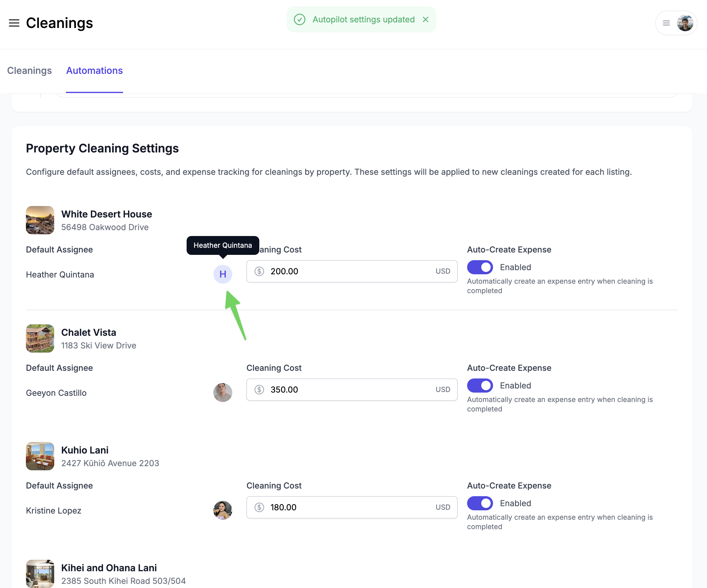Disable auto-create expense for White Desert House
Screen dimensions: 707x588
[480, 267]
